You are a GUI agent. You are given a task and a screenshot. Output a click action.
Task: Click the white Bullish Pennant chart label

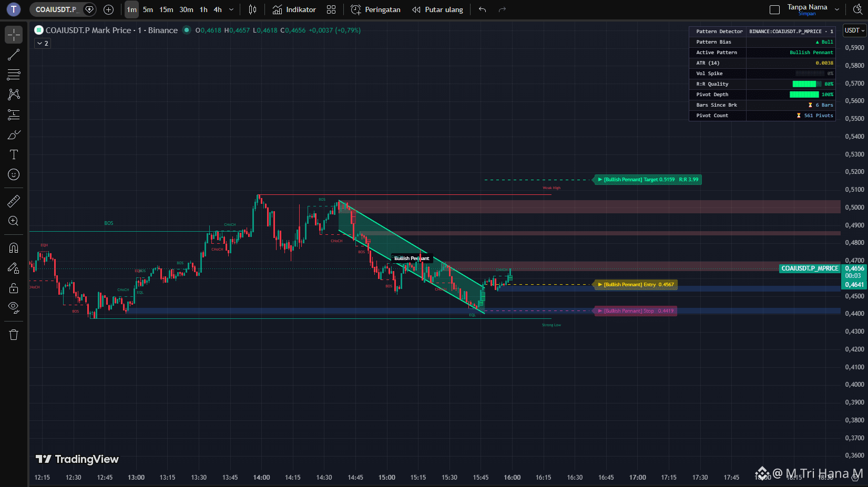point(412,258)
